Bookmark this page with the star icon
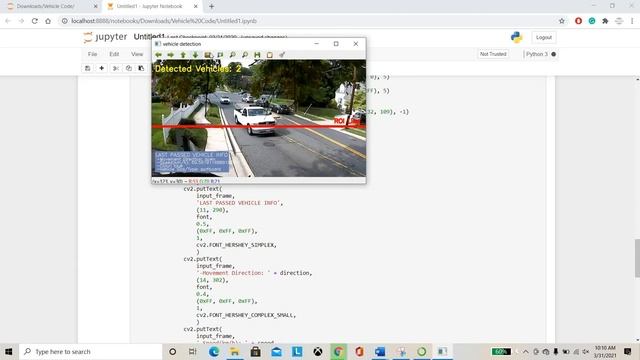Screen dimensions: 640x360 [x=562, y=21]
